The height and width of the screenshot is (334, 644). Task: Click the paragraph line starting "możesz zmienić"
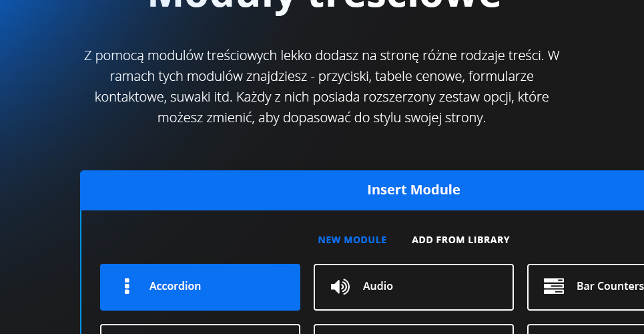322,118
